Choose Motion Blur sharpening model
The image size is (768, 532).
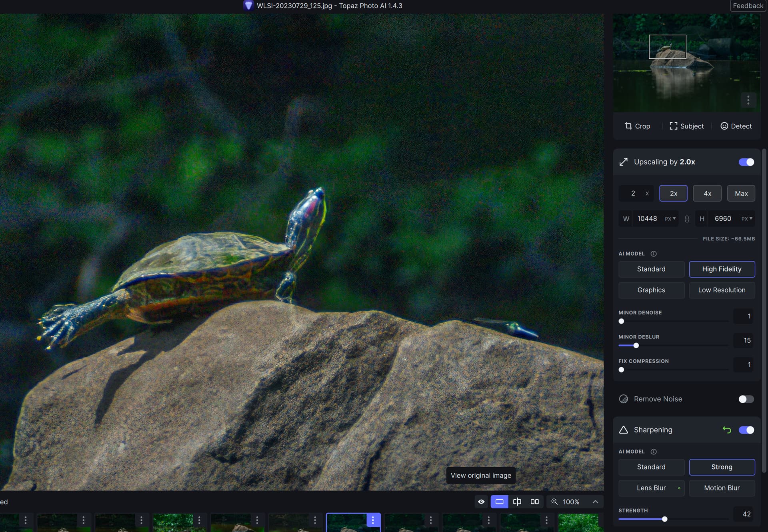[722, 488]
